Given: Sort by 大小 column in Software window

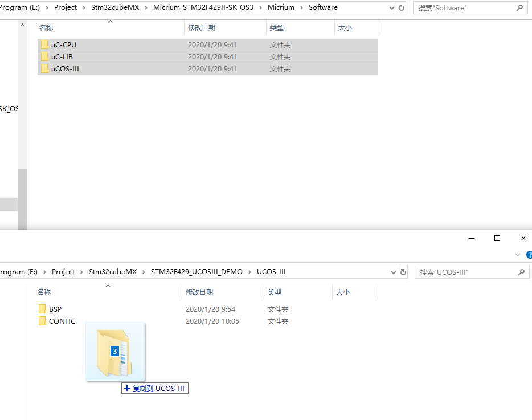Looking at the screenshot, I should point(358,28).
